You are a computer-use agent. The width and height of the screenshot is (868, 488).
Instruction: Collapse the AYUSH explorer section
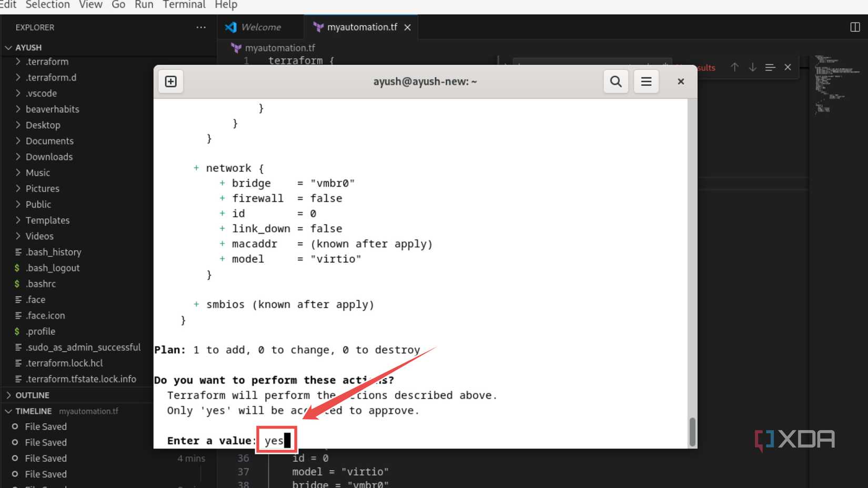8,47
